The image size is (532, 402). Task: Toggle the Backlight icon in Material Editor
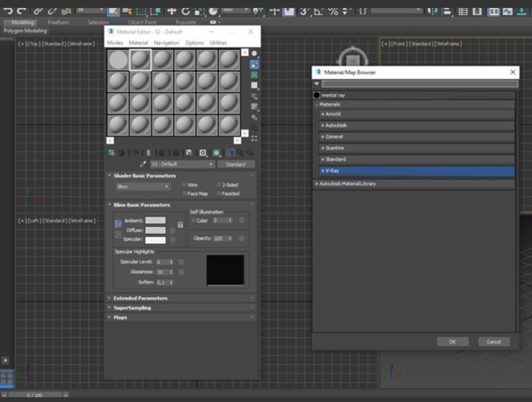[x=254, y=64]
